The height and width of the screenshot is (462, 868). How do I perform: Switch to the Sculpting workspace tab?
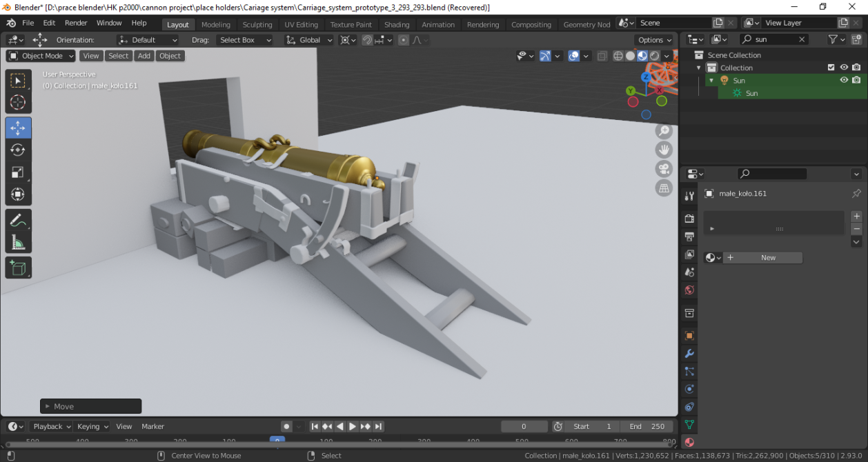click(x=257, y=24)
